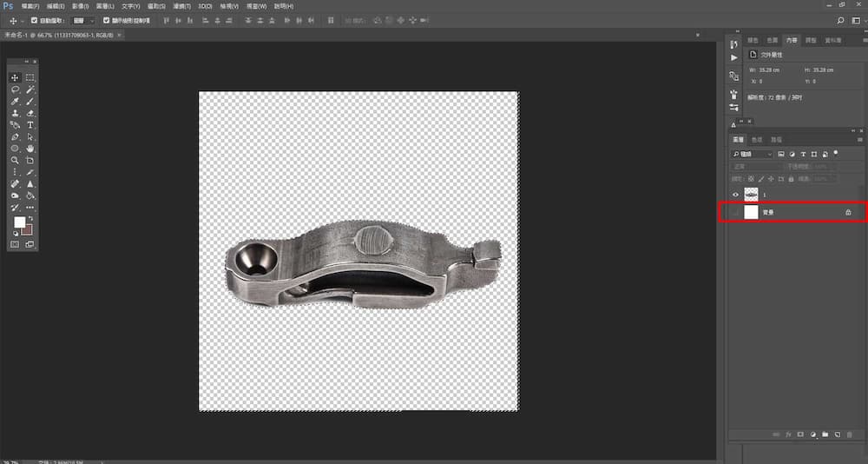868x464 pixels.
Task: Open the File (F) menu
Action: coord(30,6)
